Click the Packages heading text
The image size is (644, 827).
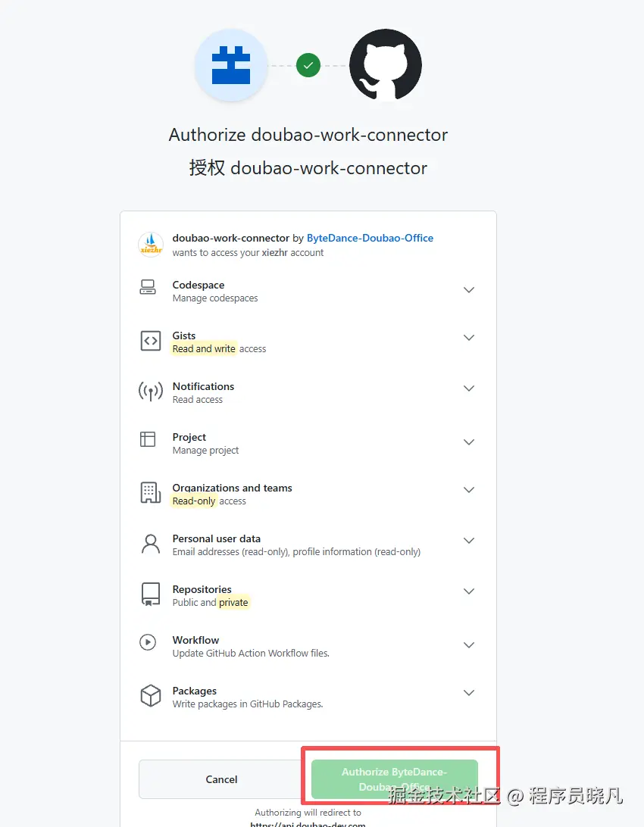[194, 691]
